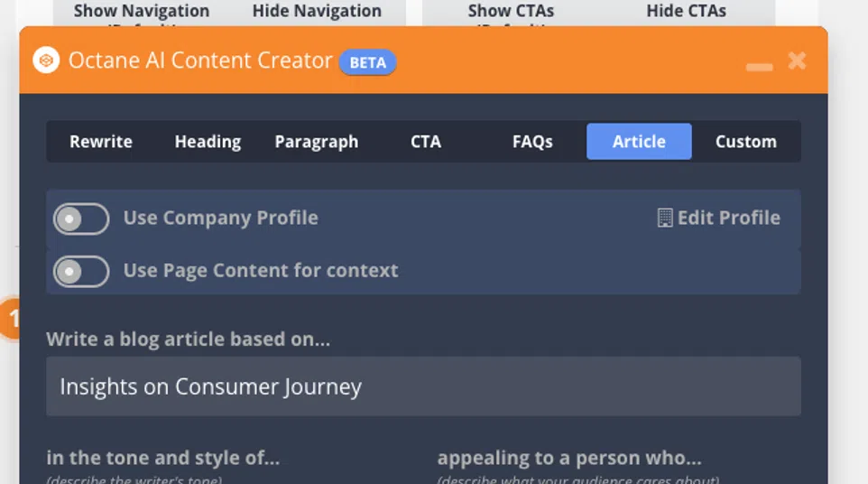868x484 pixels.
Task: Close the Octane AI Content Creator panel
Action: [x=797, y=60]
